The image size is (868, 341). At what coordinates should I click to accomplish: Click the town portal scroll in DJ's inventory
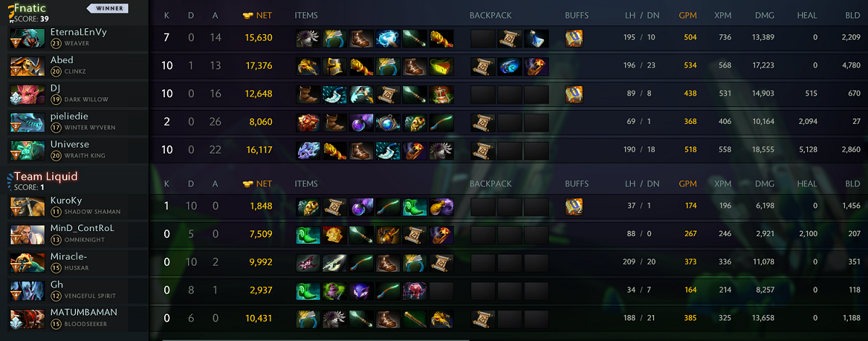[x=388, y=95]
